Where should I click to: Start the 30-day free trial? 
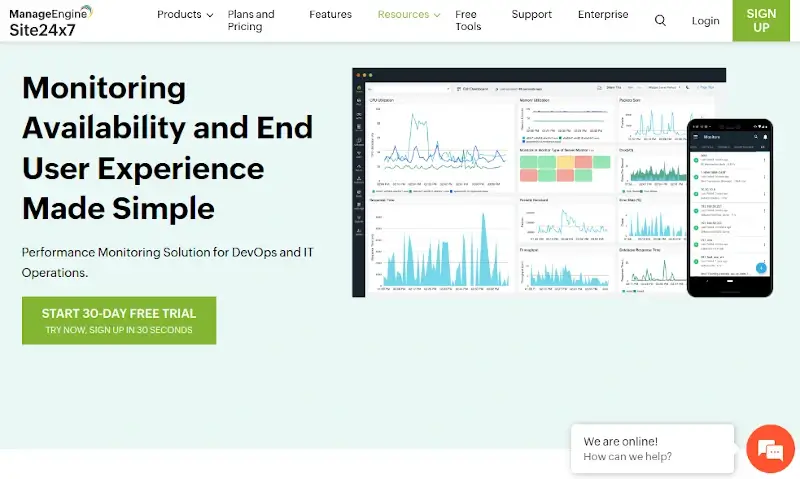click(x=119, y=320)
